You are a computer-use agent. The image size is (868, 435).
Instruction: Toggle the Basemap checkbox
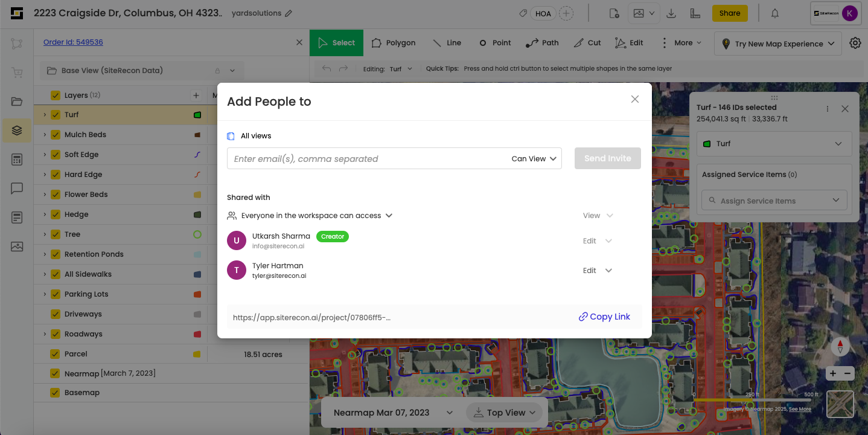[56, 393]
